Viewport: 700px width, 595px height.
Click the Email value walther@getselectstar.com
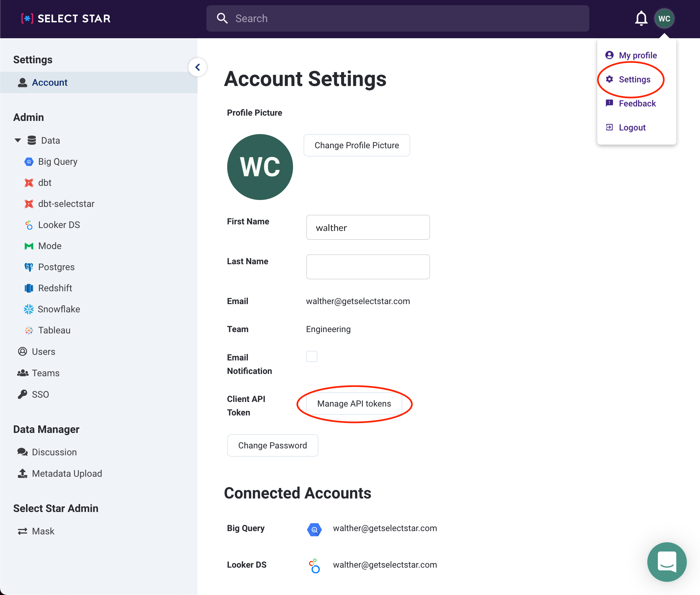click(x=358, y=301)
